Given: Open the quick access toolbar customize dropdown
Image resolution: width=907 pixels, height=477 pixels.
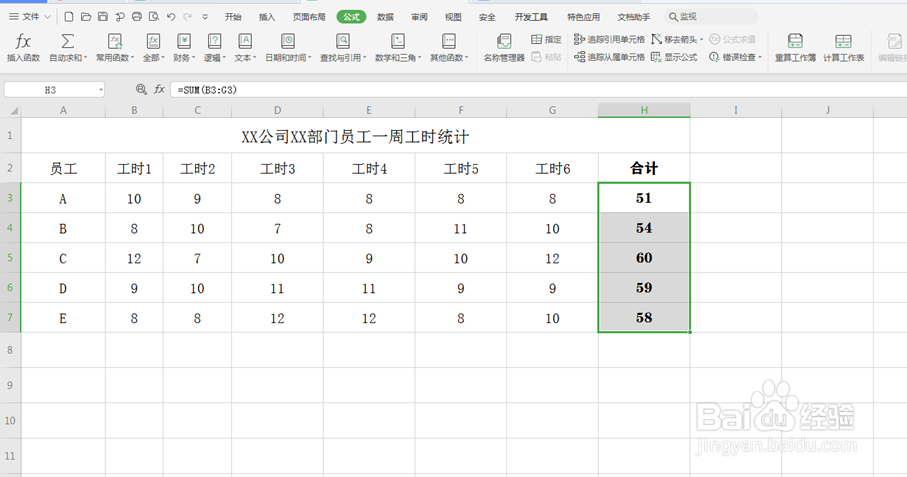Looking at the screenshot, I should tap(205, 17).
